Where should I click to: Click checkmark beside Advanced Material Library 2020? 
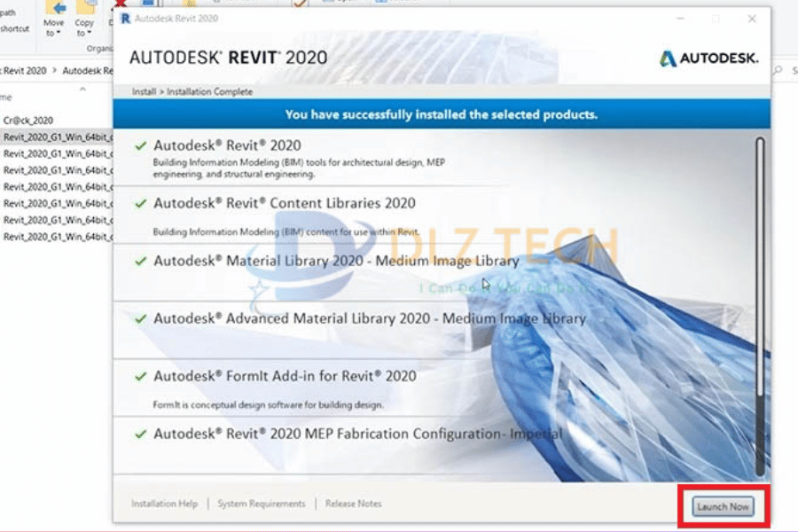tap(140, 318)
